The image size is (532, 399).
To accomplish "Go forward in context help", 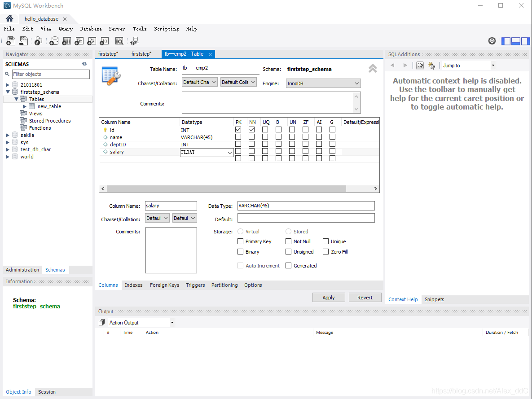I will click(405, 65).
